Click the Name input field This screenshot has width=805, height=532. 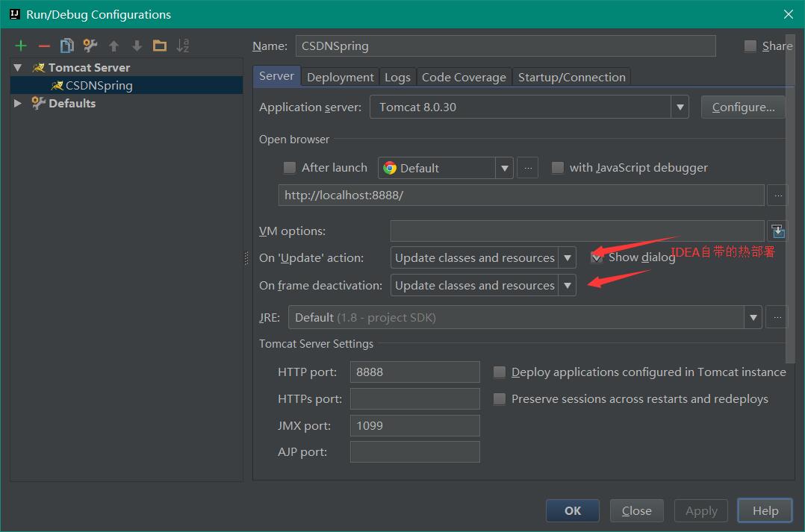coord(506,46)
